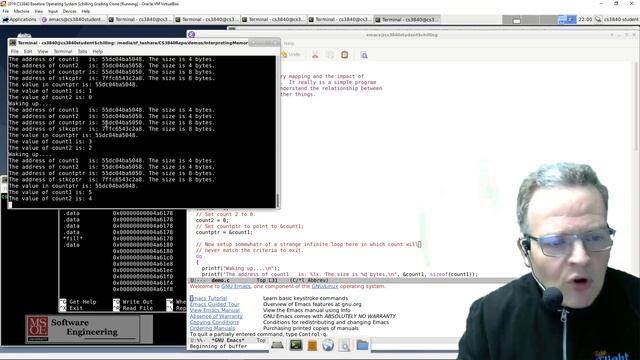Switch to the first Terminal taskbar entry

[140, 19]
